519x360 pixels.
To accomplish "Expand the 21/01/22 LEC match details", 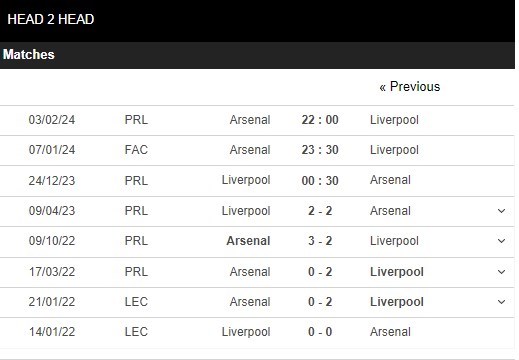I will point(501,302).
